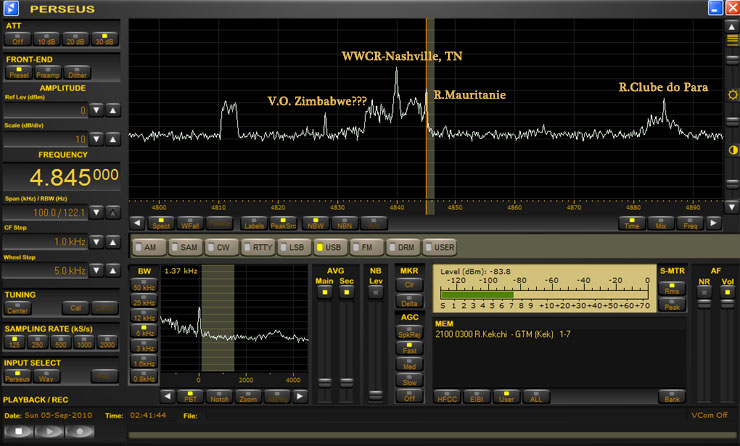Select the NBN resolution button
Viewport: 740px width, 446px height.
[x=345, y=223]
